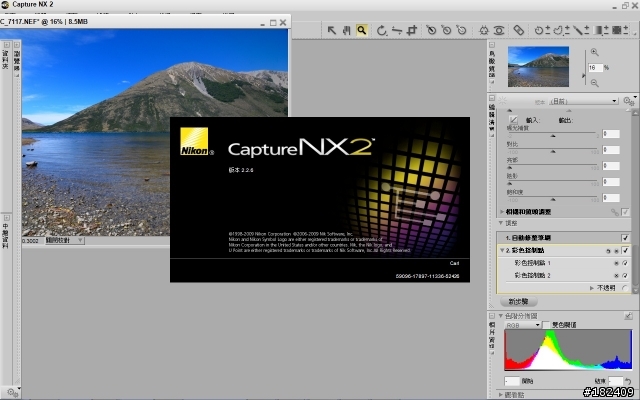Toggle visibility of 彩色控制點 2
Image resolution: width=640 pixels, height=400 pixels.
click(x=625, y=276)
